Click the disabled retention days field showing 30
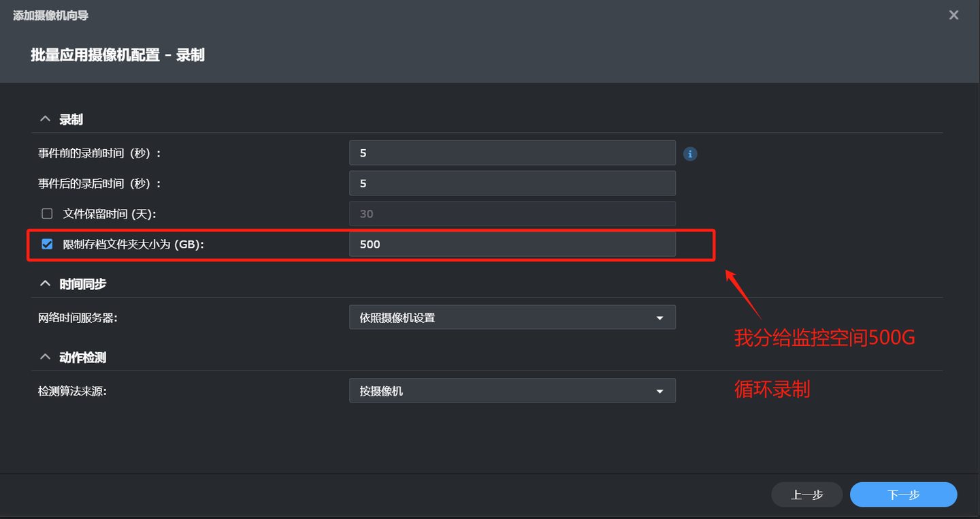 [x=512, y=214]
